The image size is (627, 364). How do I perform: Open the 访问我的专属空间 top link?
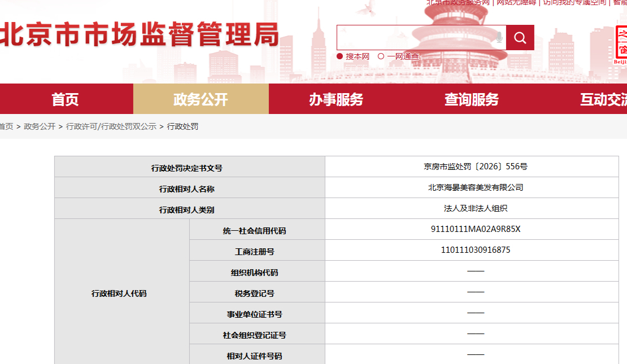click(x=574, y=2)
